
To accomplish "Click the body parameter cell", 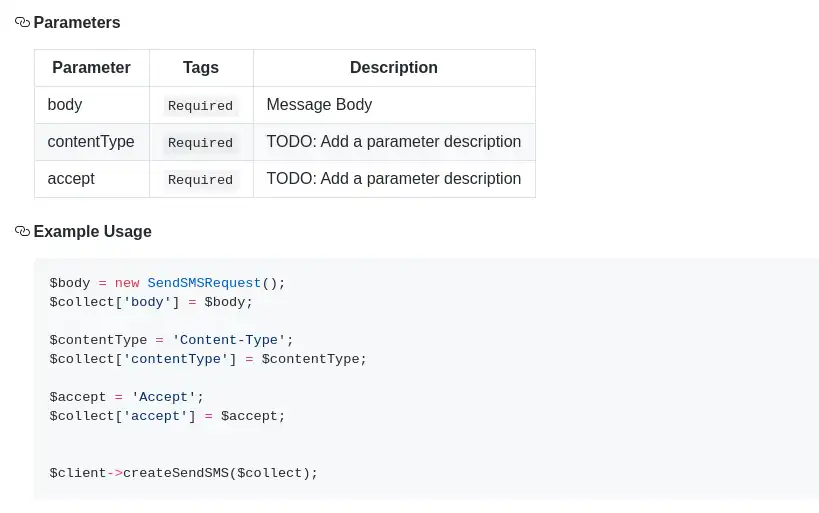I will 65,104.
